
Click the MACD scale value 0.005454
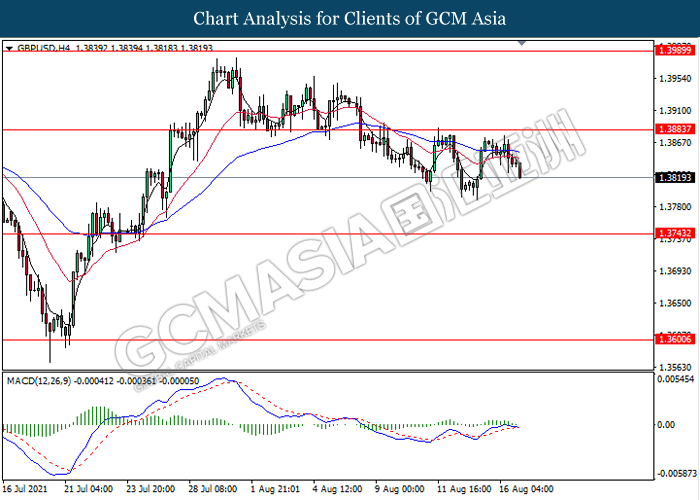coord(676,379)
